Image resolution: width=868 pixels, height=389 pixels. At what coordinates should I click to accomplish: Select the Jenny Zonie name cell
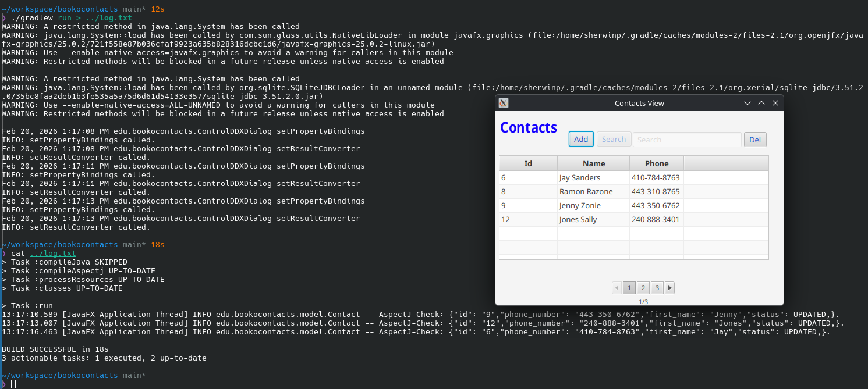point(593,205)
